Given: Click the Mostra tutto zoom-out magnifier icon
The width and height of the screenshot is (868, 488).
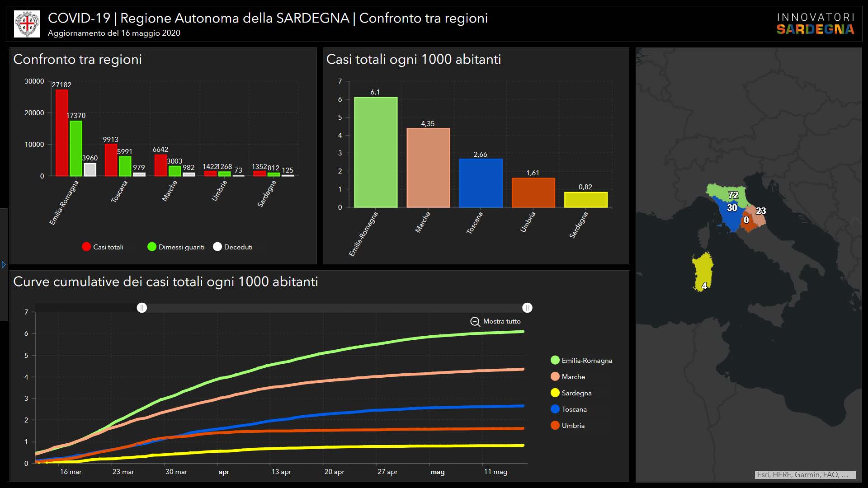Looking at the screenshot, I should (x=475, y=322).
